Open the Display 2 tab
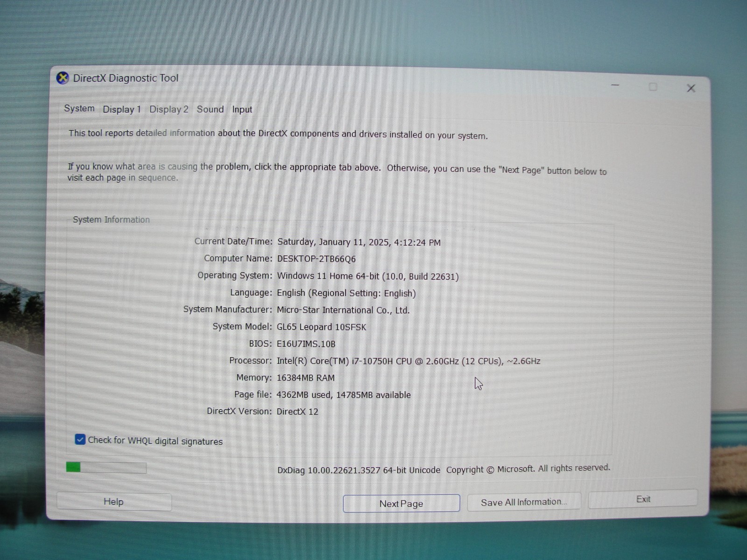The image size is (747, 560). pos(169,109)
